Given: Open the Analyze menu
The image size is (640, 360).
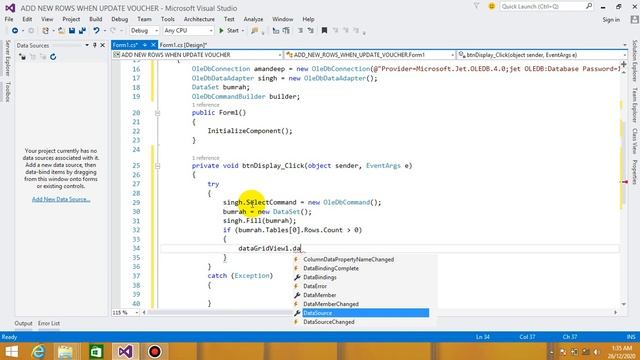Looking at the screenshot, I should (253, 19).
